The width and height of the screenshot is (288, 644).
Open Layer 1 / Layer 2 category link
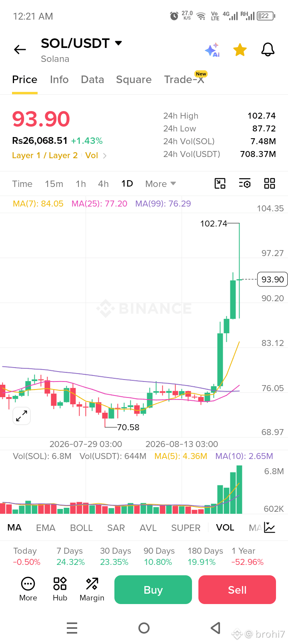tap(45, 155)
